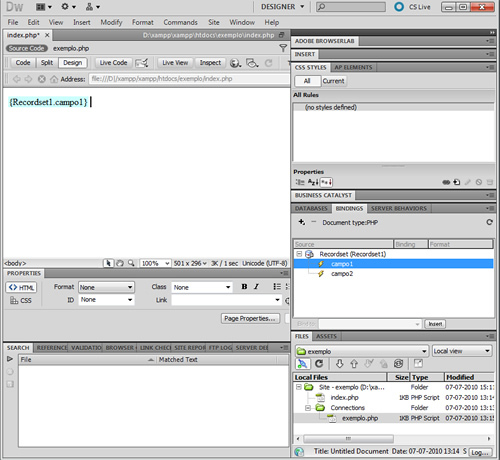Click the Put files up arrow

click(354, 364)
